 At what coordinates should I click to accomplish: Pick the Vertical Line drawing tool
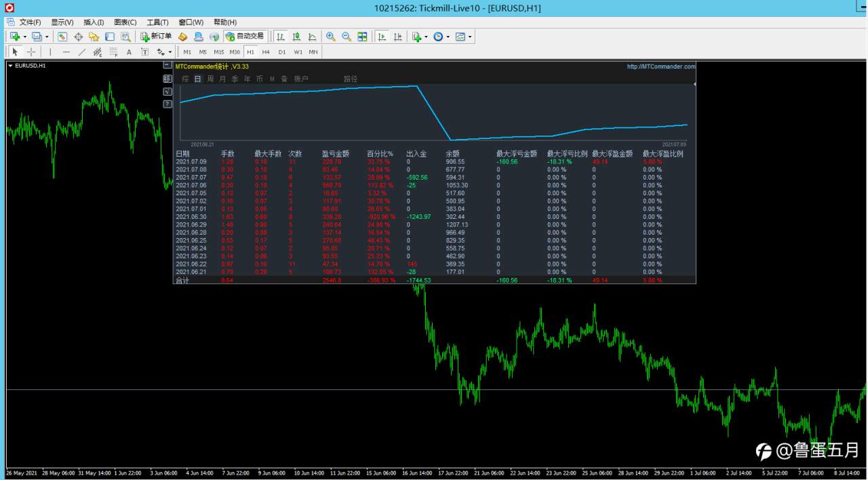[50, 52]
